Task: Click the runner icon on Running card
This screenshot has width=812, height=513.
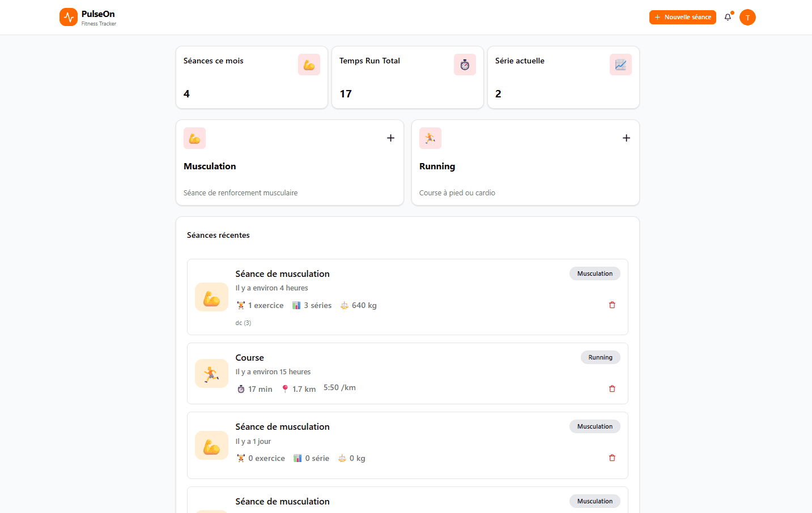Action: (430, 138)
